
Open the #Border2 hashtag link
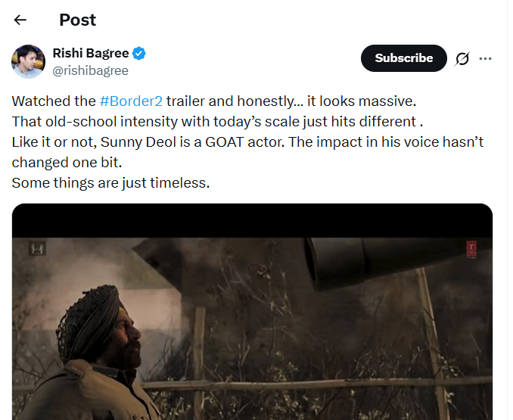click(x=131, y=101)
